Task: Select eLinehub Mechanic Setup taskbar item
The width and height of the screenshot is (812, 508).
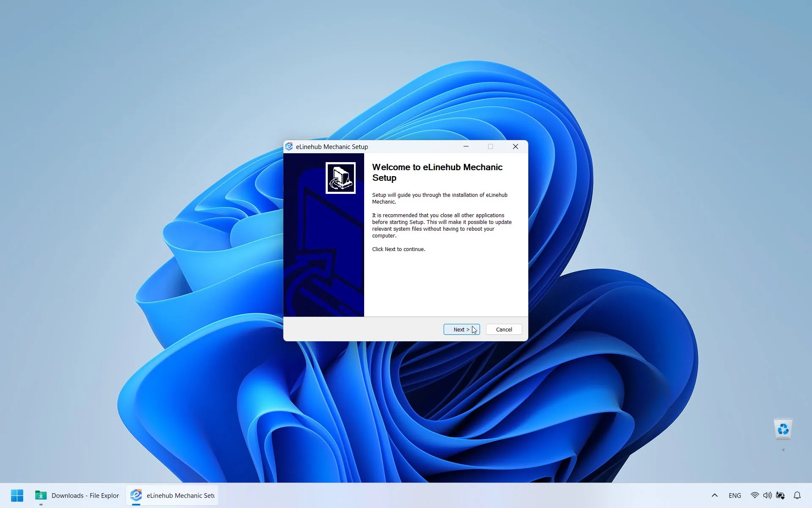Action: coord(173,495)
